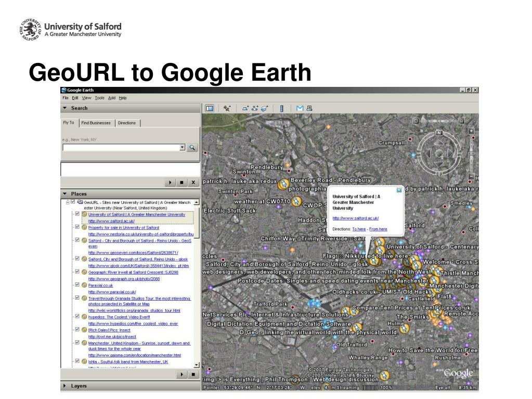This screenshot has height=399, width=532.
Task: Click the search magnifying glass button
Action: point(192,148)
